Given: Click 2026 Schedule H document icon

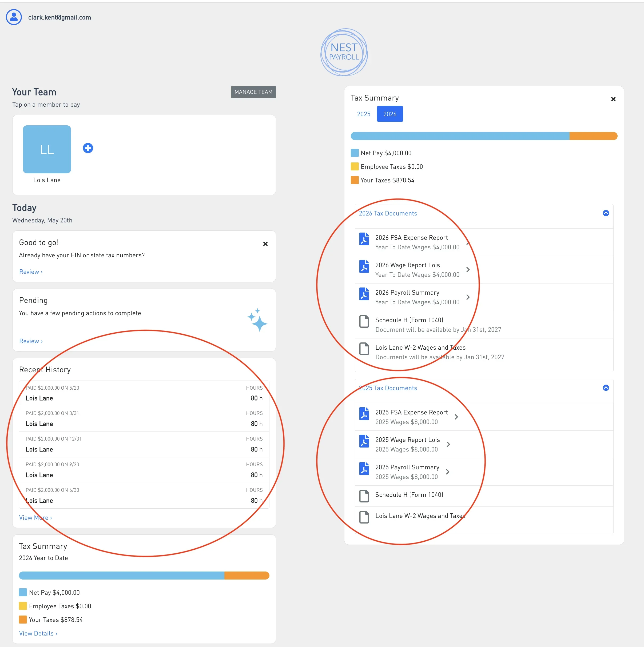Looking at the screenshot, I should click(x=364, y=321).
